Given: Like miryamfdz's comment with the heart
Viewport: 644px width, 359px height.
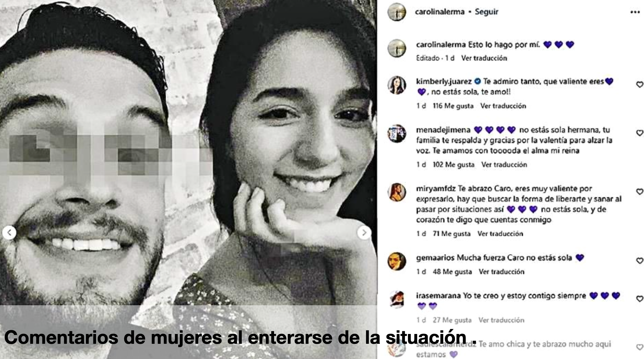Looking at the screenshot, I should (639, 192).
